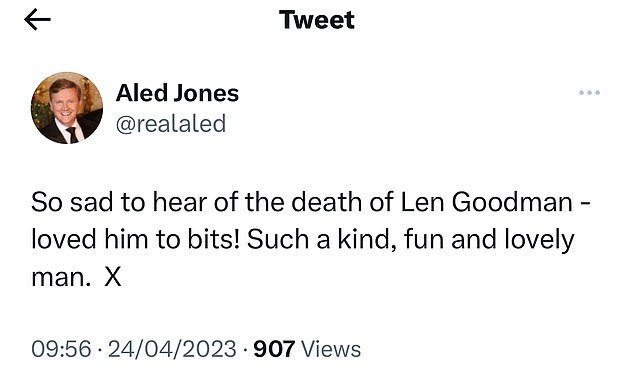The width and height of the screenshot is (634, 368).
Task: Click the Aled Jones display name
Action: [177, 93]
